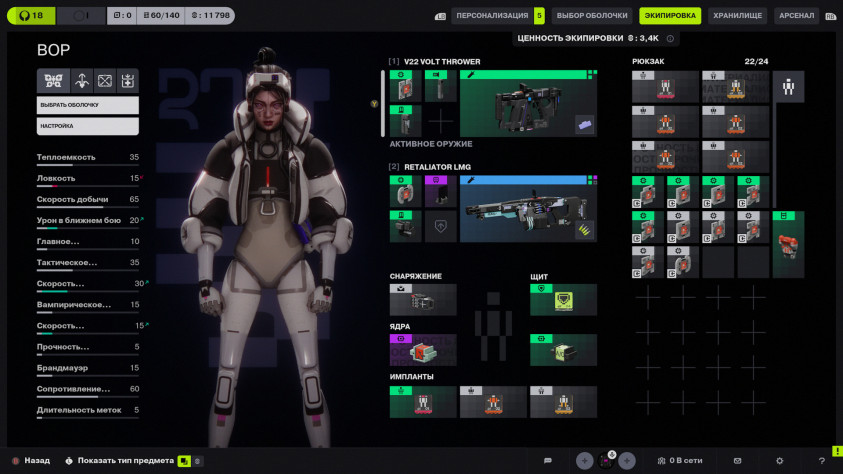Click the character silhouette icon beside backpack

789,87
